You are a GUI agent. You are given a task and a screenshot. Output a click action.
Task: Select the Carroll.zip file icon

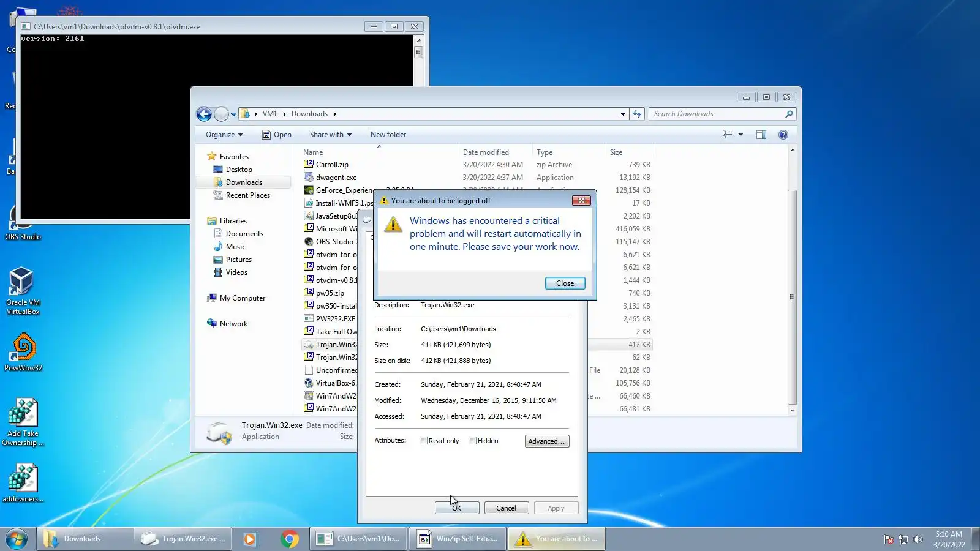coord(309,164)
